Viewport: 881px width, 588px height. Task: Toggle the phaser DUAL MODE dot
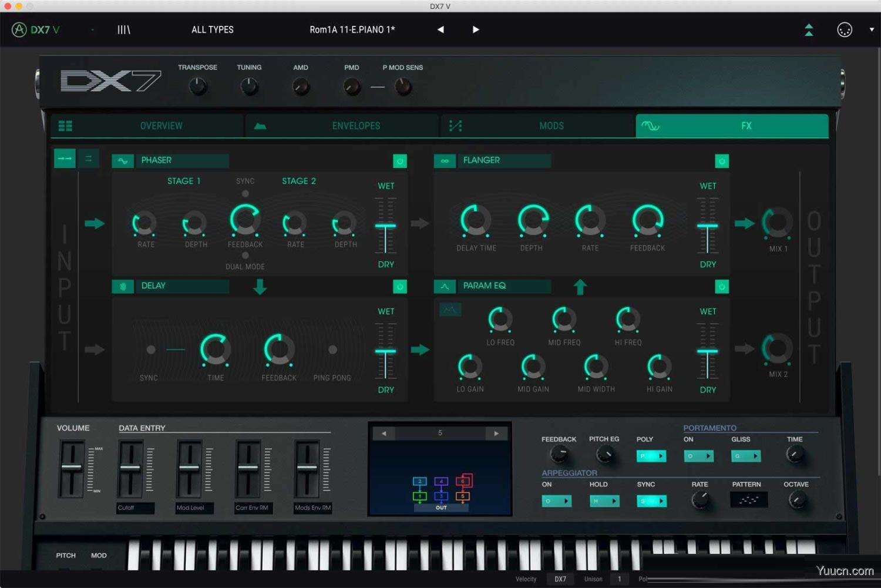pyautogui.click(x=246, y=256)
